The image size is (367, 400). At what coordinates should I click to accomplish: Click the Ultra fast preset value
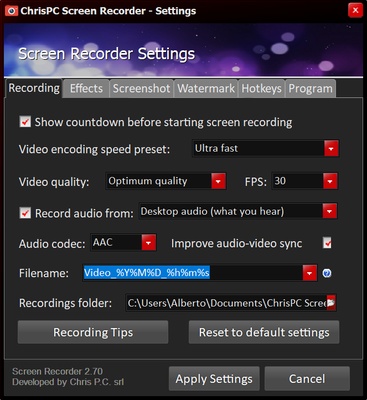[216, 148]
